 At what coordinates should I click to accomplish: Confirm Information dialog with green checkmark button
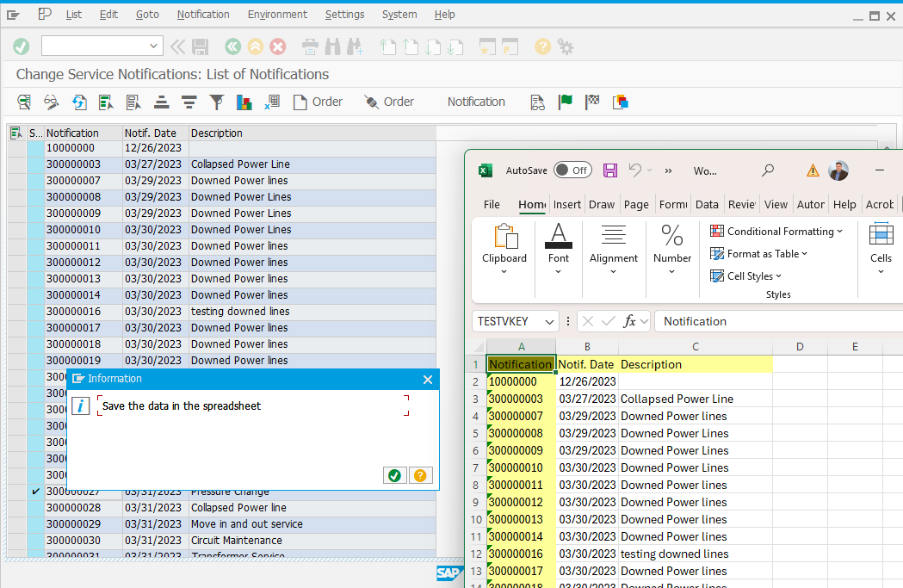tap(394, 475)
